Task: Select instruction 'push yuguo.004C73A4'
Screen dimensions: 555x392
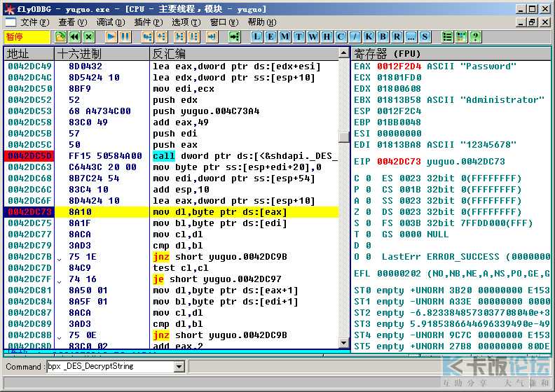Action: [206, 111]
